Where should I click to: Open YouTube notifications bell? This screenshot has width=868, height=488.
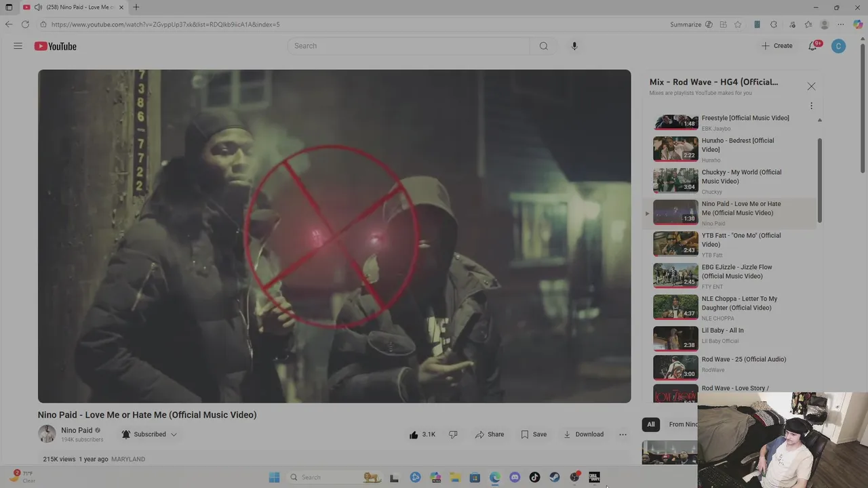click(x=813, y=46)
